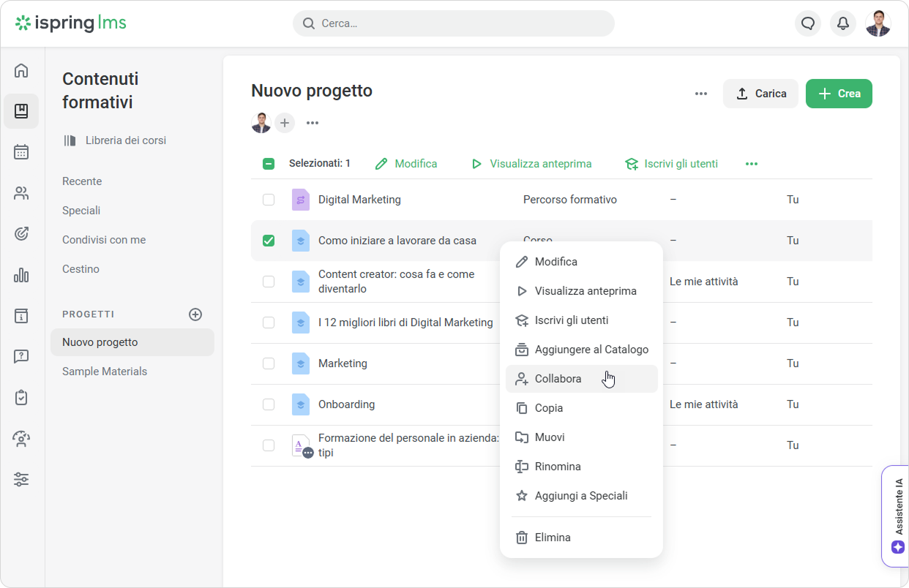Click the settings sliders icon in sidebar
This screenshot has width=909, height=588.
point(21,480)
